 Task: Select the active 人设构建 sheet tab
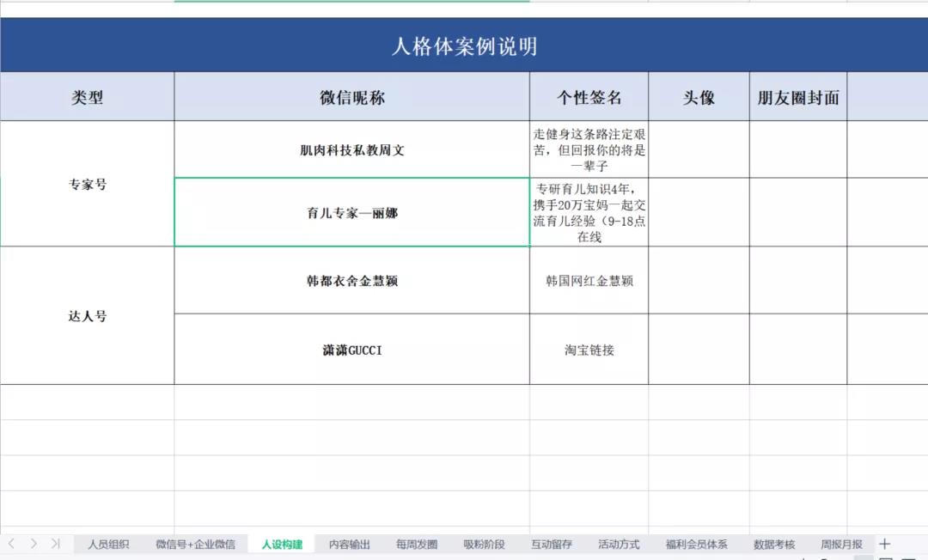[x=282, y=545]
